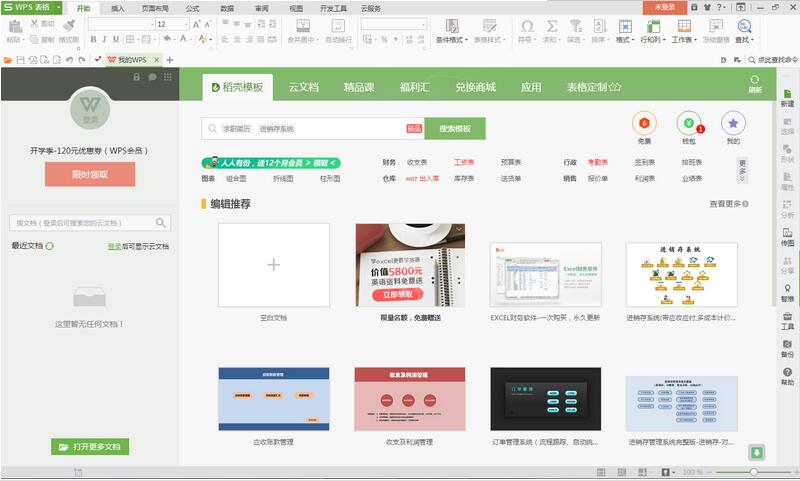Click the 工资表 category link

point(464,162)
